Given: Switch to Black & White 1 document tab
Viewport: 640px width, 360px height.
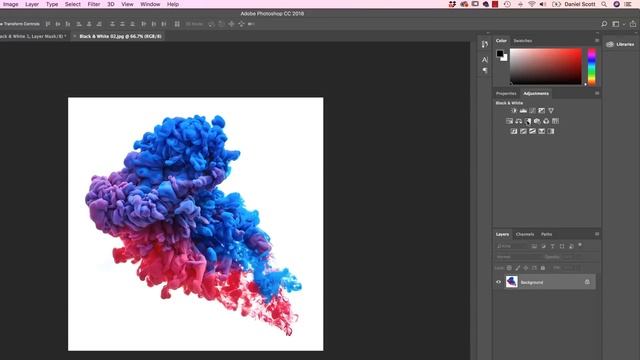Looking at the screenshot, I should pos(33,36).
